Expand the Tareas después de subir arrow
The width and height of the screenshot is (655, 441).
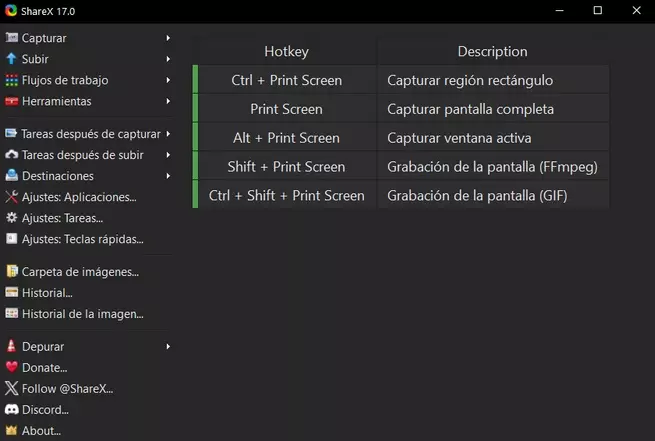pyautogui.click(x=168, y=155)
